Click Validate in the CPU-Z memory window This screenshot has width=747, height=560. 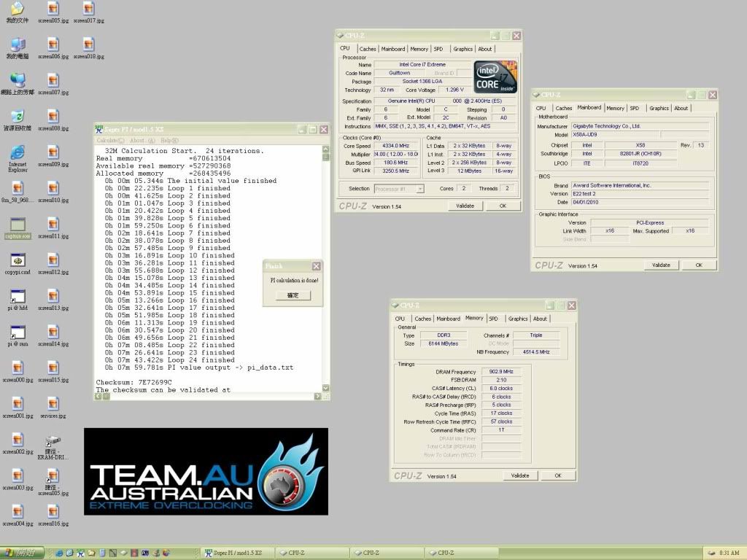tap(519, 475)
